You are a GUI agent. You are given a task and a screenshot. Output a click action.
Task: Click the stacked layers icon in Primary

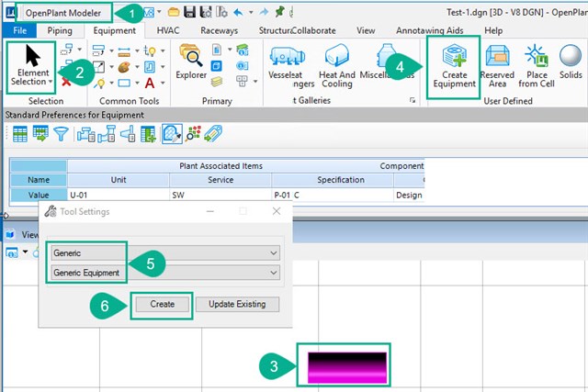[217, 82]
